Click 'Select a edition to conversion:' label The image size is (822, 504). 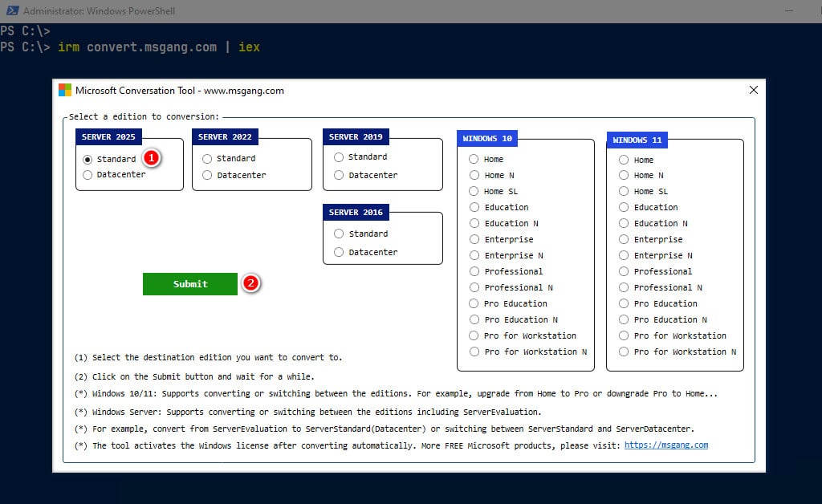pos(144,116)
